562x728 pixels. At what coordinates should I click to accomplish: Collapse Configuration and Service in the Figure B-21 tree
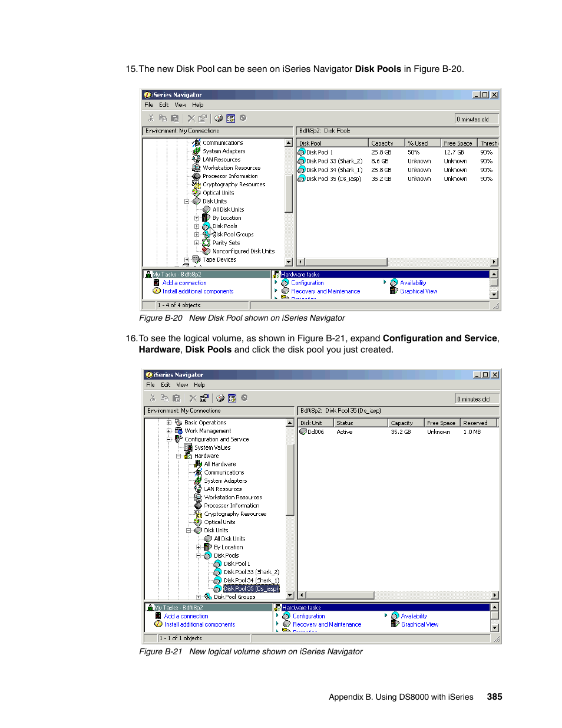pyautogui.click(x=168, y=439)
